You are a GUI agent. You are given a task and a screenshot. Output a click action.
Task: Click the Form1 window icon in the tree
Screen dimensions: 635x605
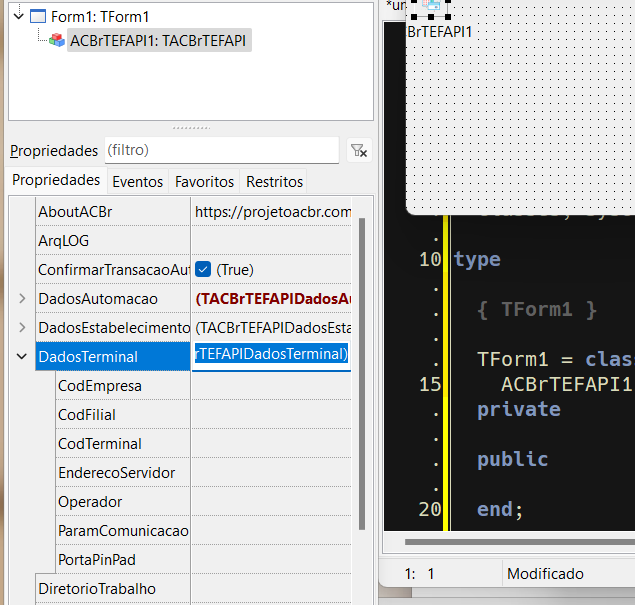[x=38, y=17]
